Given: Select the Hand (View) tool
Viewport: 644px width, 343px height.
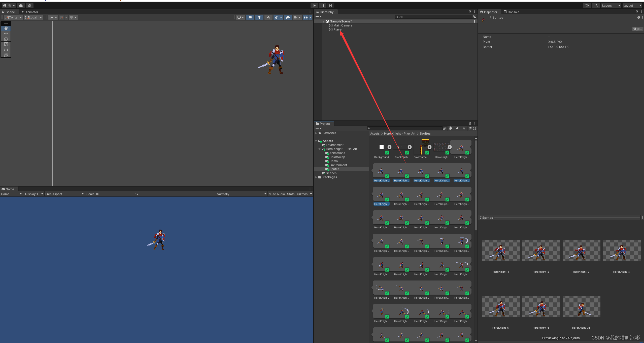Looking at the screenshot, I should [6, 28].
